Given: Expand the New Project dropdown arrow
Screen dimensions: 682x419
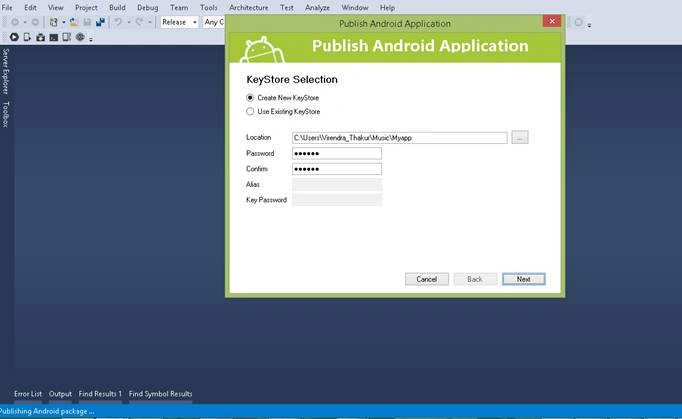Looking at the screenshot, I should coord(64,22).
